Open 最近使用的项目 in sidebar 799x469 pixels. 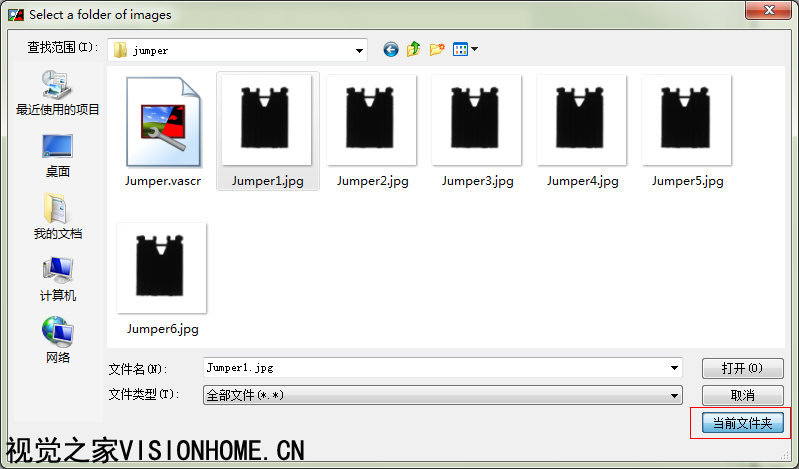[x=58, y=92]
